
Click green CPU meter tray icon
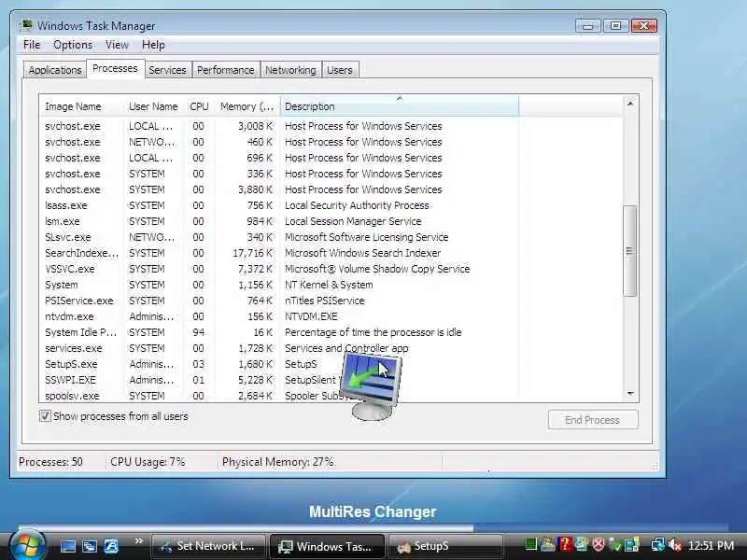(530, 544)
